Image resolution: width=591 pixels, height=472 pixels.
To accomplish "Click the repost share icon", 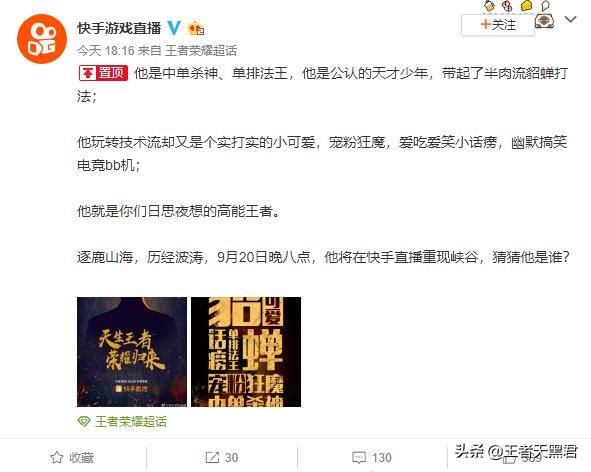I will (x=212, y=458).
